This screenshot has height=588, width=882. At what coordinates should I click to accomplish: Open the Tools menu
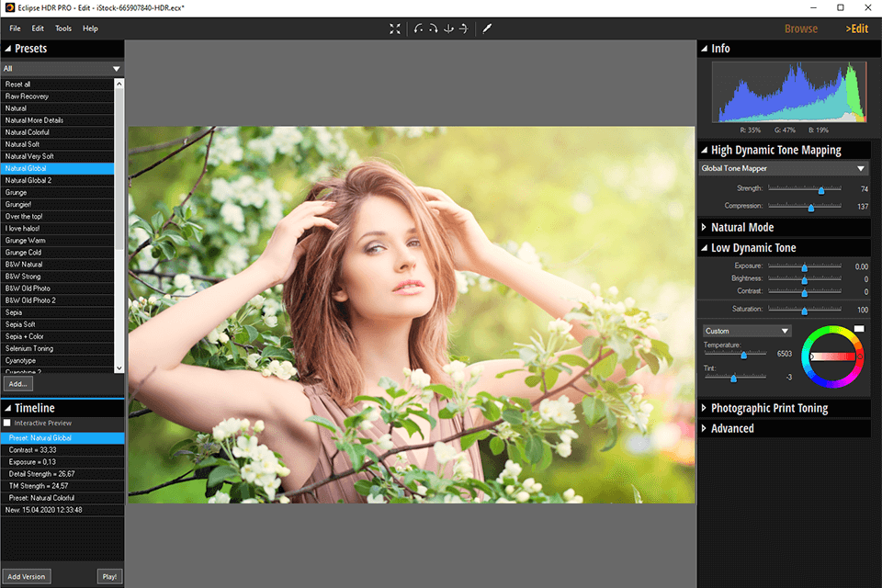[63, 28]
